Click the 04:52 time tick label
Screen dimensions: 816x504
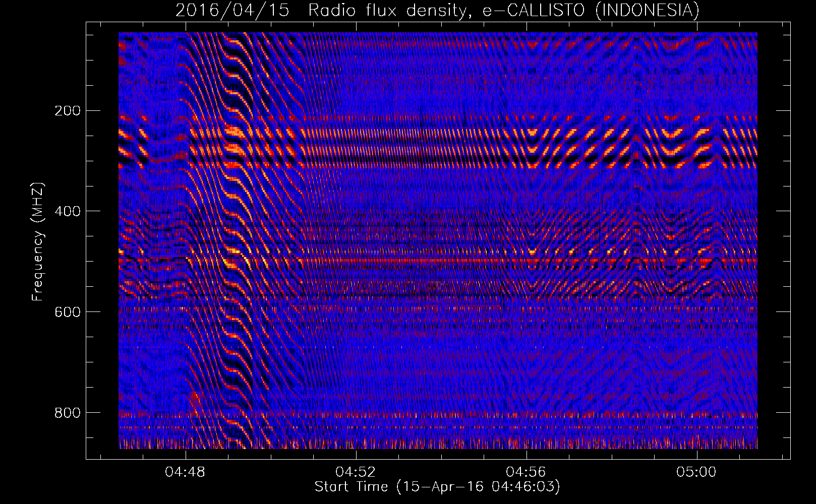tap(356, 472)
